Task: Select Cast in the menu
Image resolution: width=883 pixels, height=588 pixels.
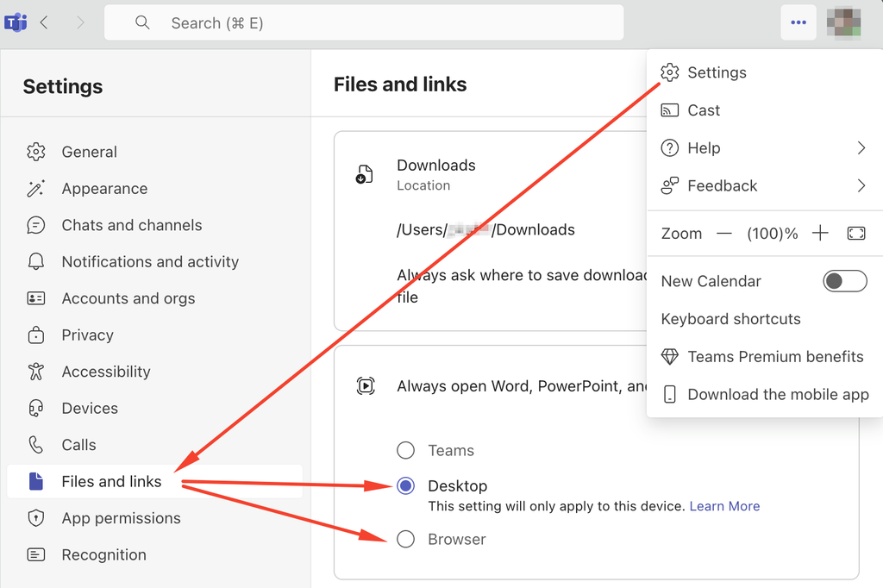Action: tap(703, 110)
